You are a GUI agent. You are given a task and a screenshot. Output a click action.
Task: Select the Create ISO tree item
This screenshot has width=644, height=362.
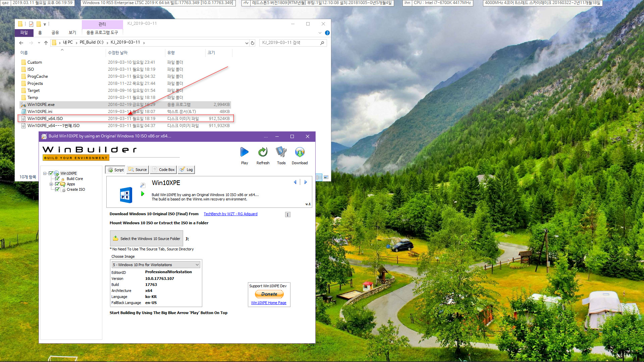[x=76, y=189]
